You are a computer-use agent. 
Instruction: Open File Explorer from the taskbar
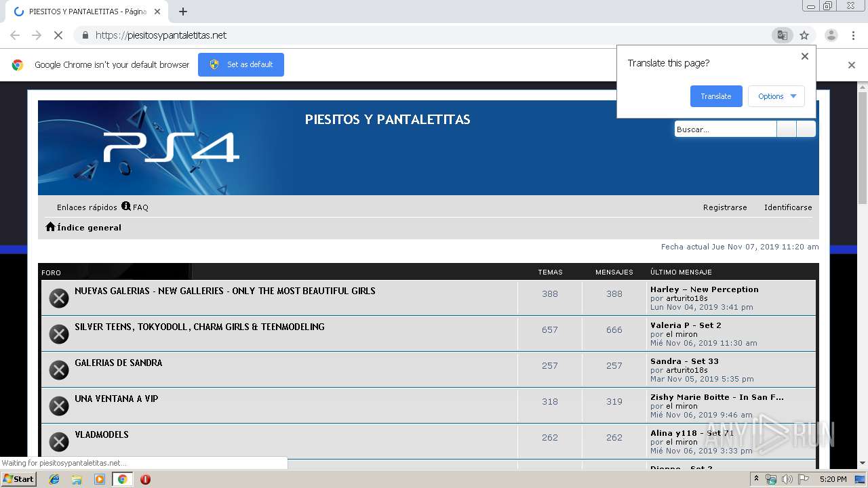click(77, 479)
